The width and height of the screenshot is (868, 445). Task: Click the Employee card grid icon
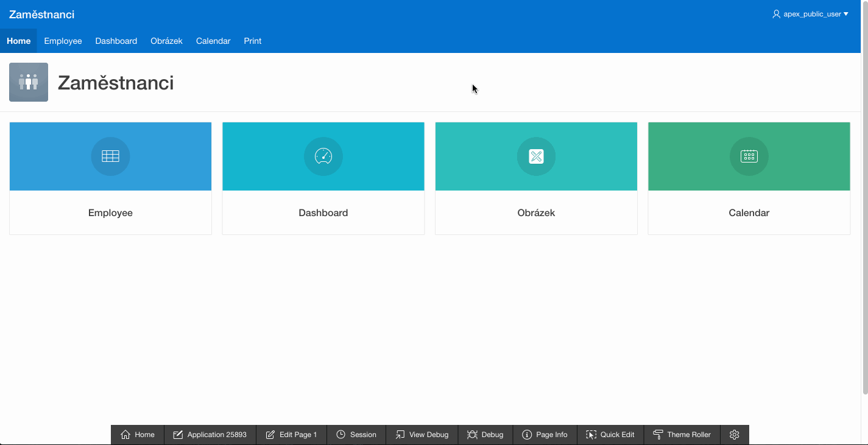110,156
